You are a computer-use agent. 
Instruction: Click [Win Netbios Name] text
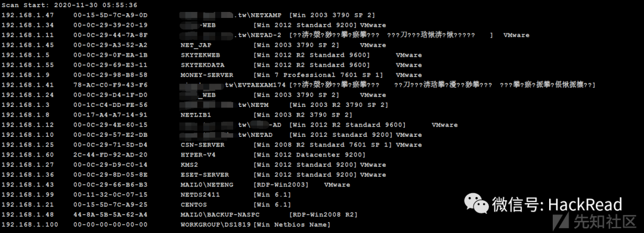tap(292, 225)
